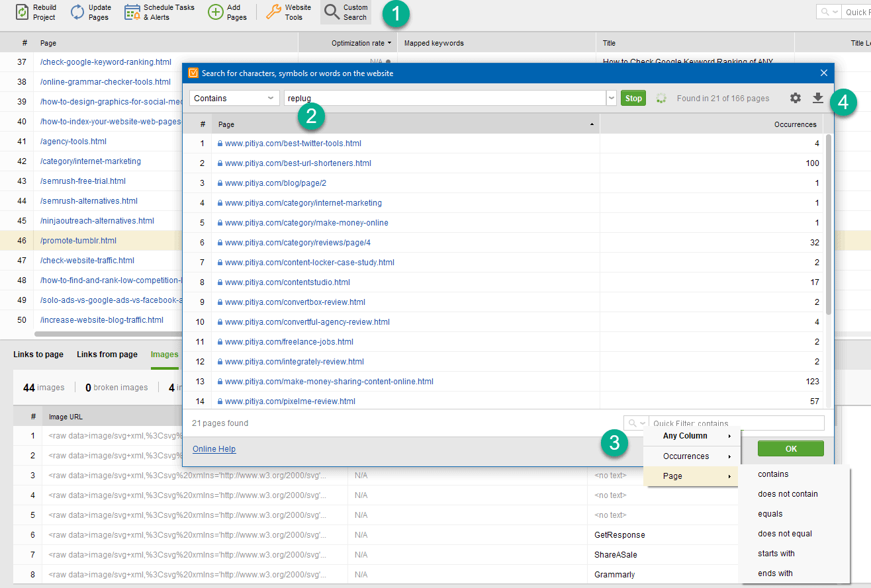The width and height of the screenshot is (871, 588).
Task: Click Mapped keywords column header
Action: [496, 43]
